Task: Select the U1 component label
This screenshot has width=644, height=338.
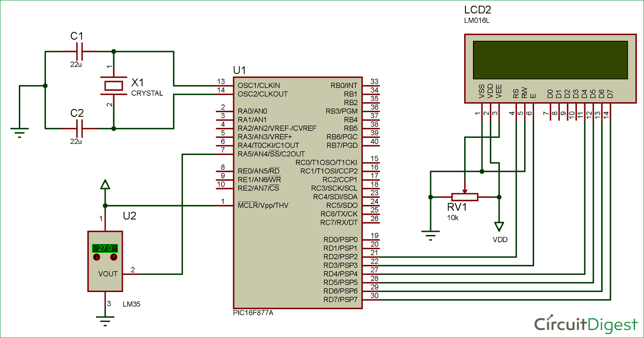Action: click(240, 70)
